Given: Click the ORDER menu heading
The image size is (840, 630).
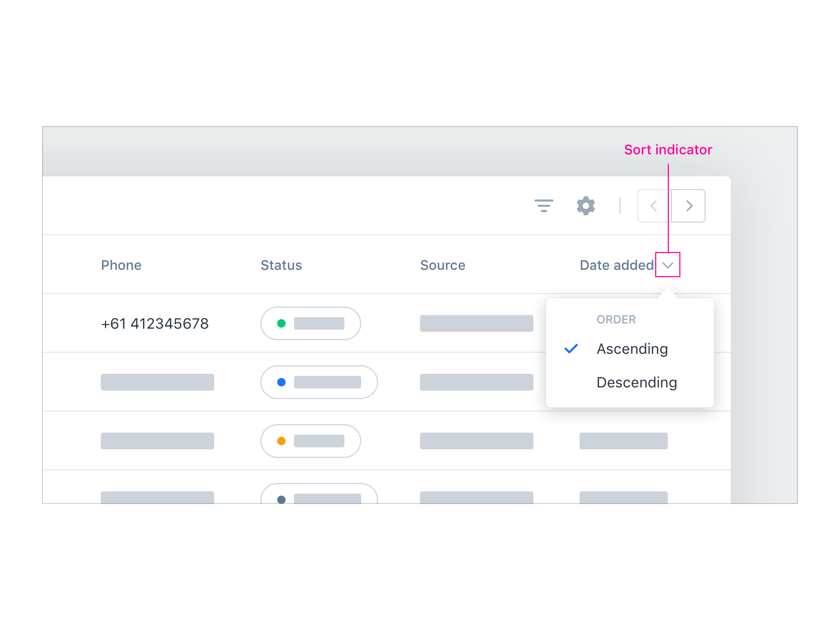Looking at the screenshot, I should point(616,319).
